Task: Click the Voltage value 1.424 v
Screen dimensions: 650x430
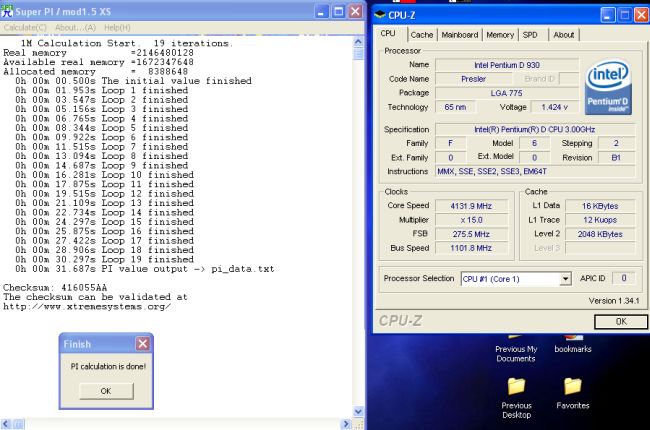Action: click(555, 107)
